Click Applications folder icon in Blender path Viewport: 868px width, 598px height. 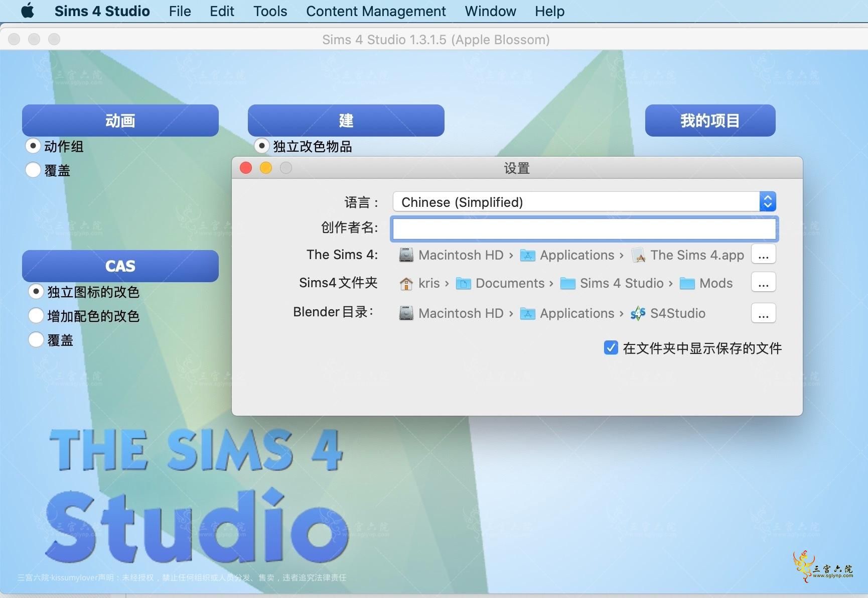(x=527, y=314)
